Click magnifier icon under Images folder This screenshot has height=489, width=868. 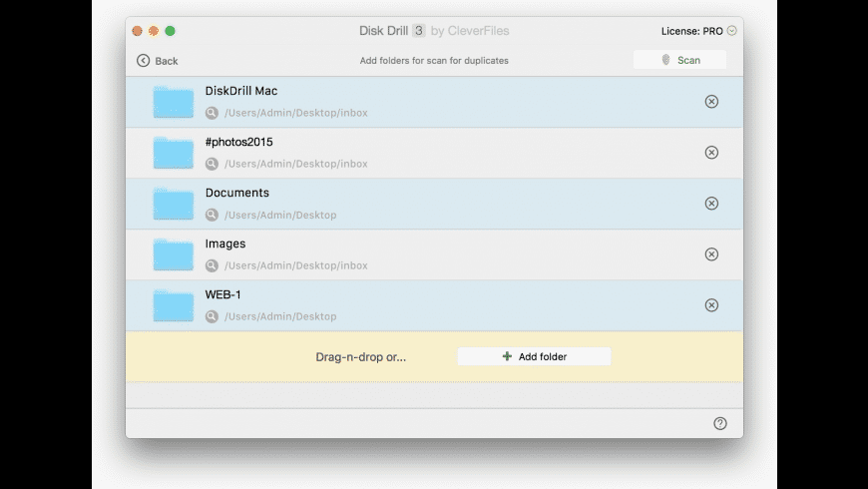click(212, 265)
